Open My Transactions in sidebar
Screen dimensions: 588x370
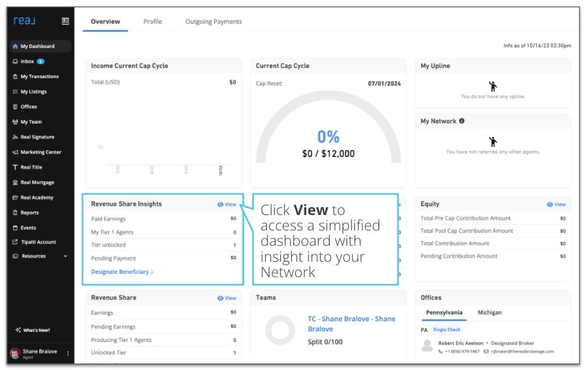coord(39,77)
